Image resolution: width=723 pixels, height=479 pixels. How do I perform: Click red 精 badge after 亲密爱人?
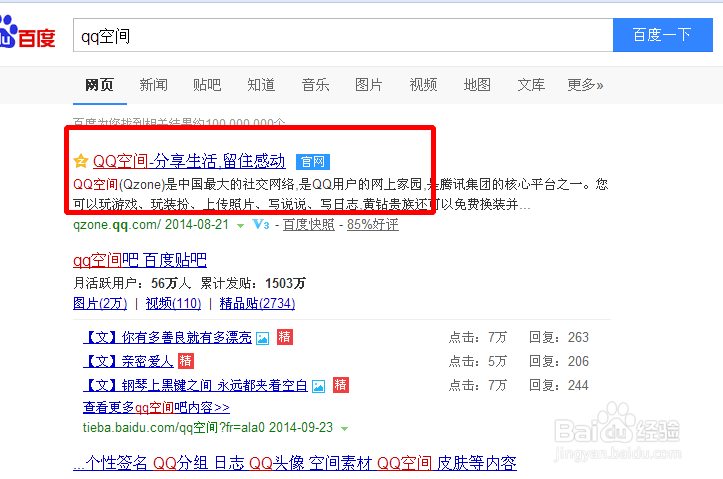[186, 361]
